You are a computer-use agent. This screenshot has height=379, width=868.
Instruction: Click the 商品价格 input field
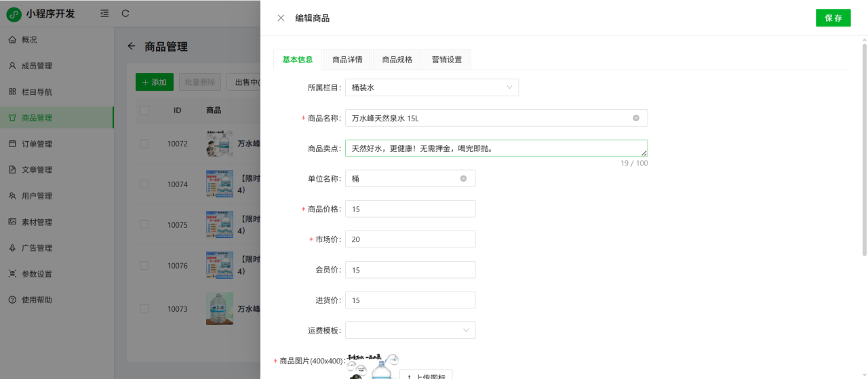(410, 209)
